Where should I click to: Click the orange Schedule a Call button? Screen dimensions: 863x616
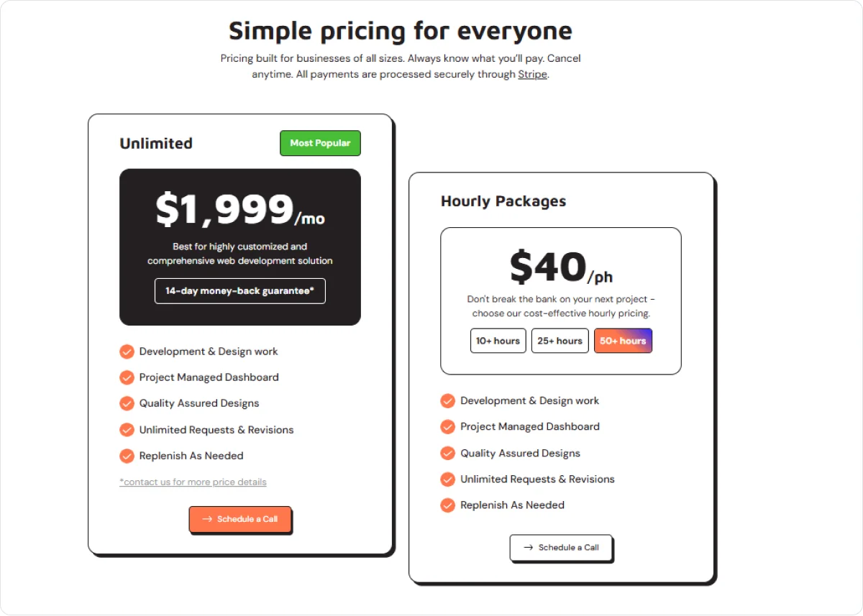240,519
